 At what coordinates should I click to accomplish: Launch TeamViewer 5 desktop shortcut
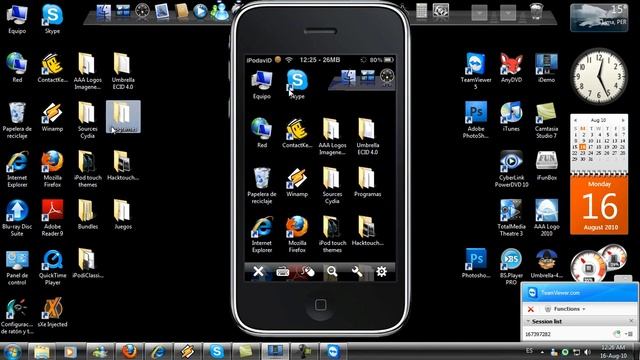point(476,71)
